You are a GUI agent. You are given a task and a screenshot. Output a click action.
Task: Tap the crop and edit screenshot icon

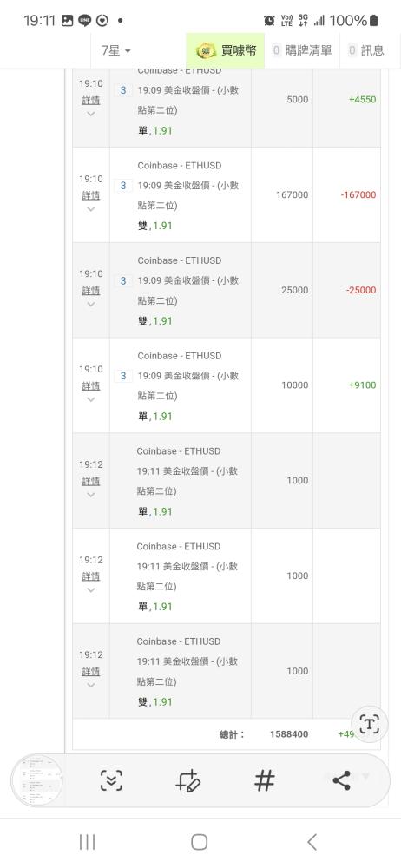coord(187,780)
